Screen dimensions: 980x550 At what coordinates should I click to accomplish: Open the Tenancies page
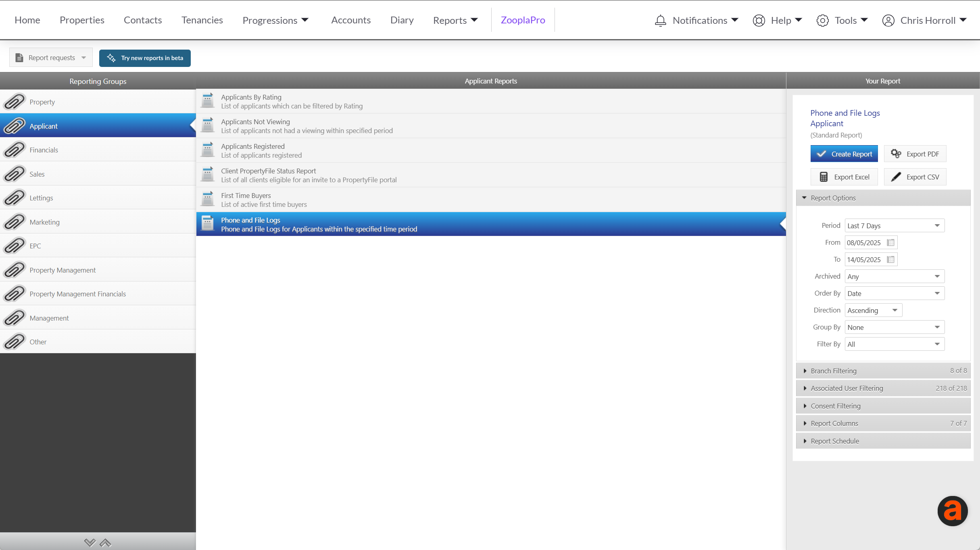(202, 20)
